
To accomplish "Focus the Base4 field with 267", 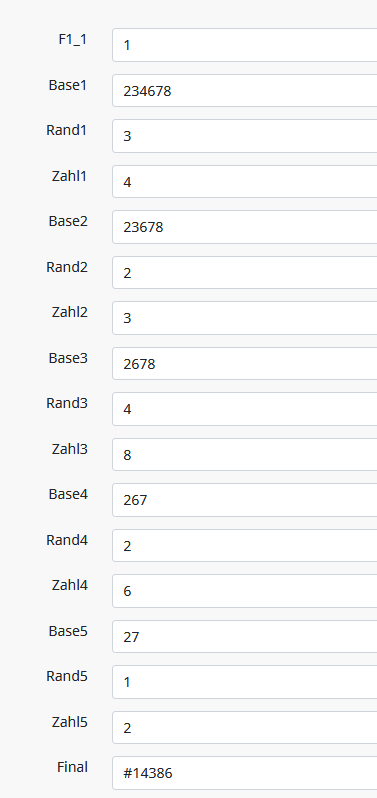I will tap(245, 500).
